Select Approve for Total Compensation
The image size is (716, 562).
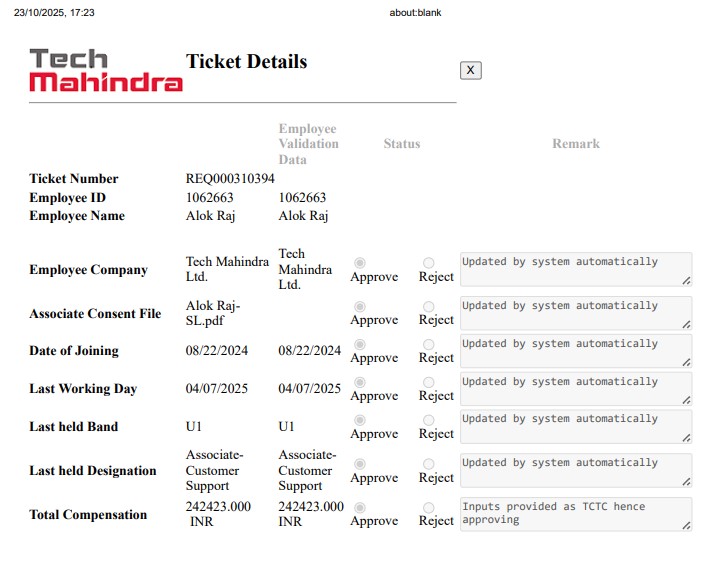click(x=360, y=508)
